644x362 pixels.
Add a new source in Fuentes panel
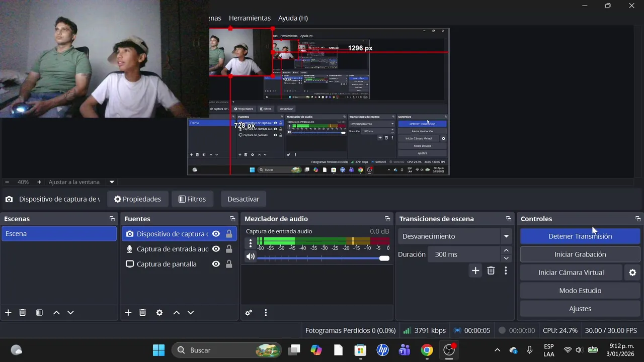(128, 313)
